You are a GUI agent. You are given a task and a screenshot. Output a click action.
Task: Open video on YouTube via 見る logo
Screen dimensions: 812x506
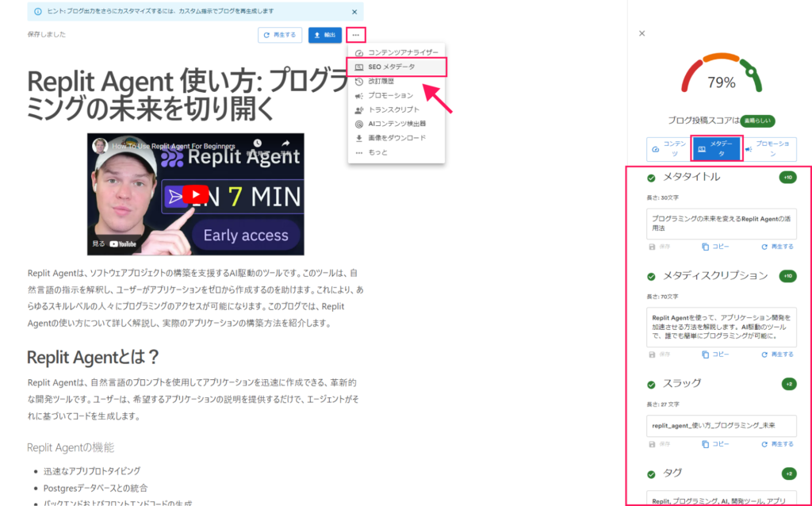click(x=114, y=244)
